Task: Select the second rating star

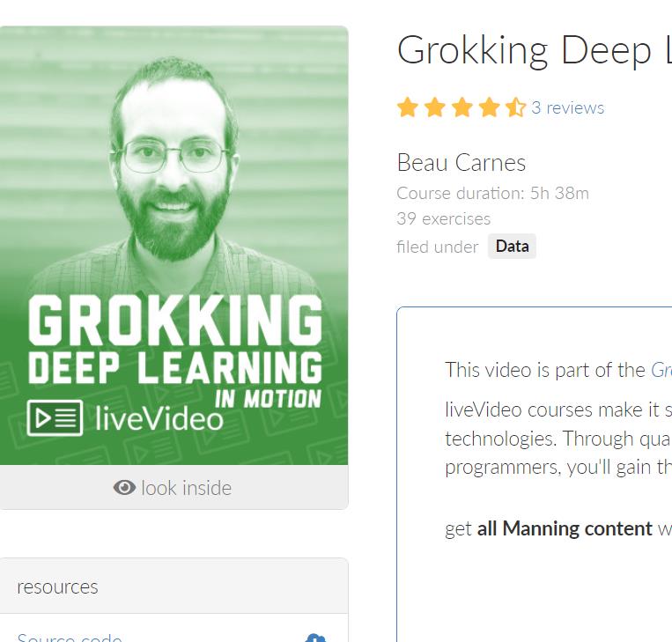Action: coord(435,107)
